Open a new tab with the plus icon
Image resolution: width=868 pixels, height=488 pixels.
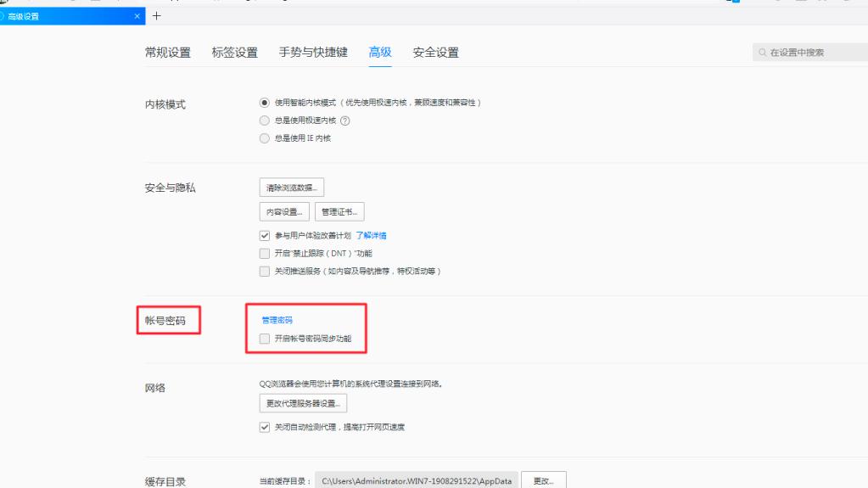[x=156, y=16]
